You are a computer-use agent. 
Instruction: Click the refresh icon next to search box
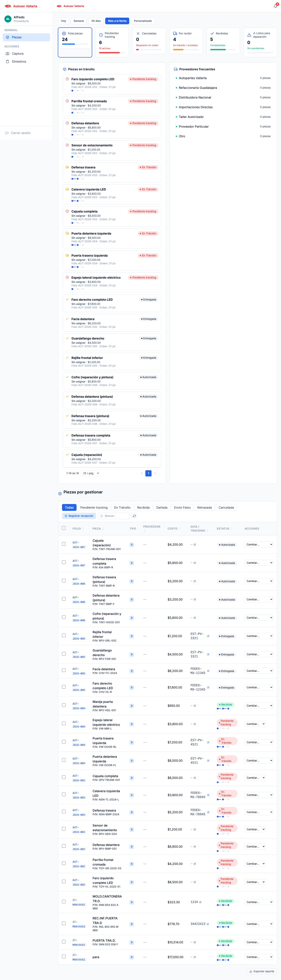(134, 516)
